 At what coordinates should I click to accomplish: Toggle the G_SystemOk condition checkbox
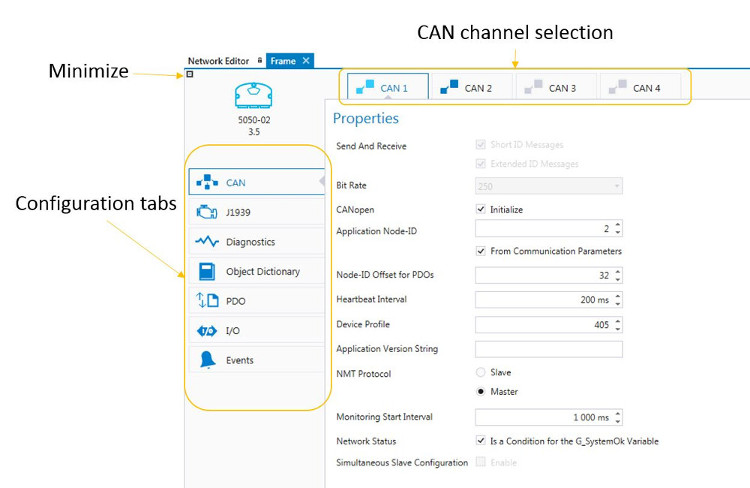[481, 440]
